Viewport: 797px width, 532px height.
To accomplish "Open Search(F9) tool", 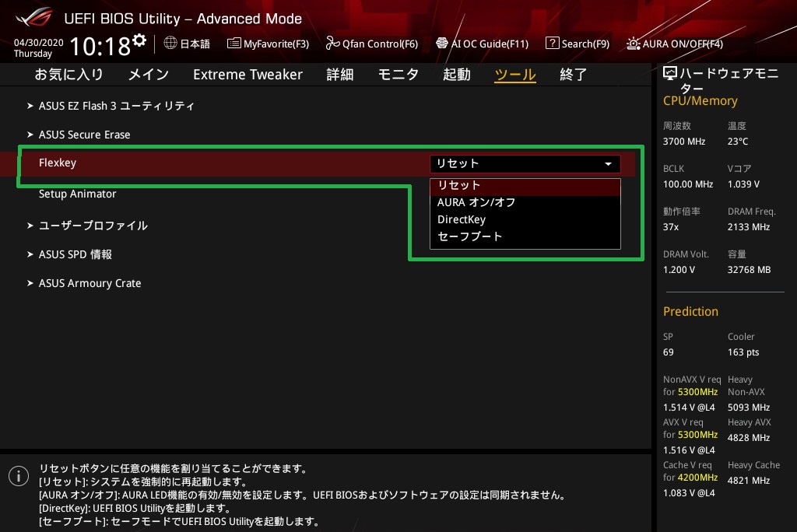I will [x=578, y=44].
